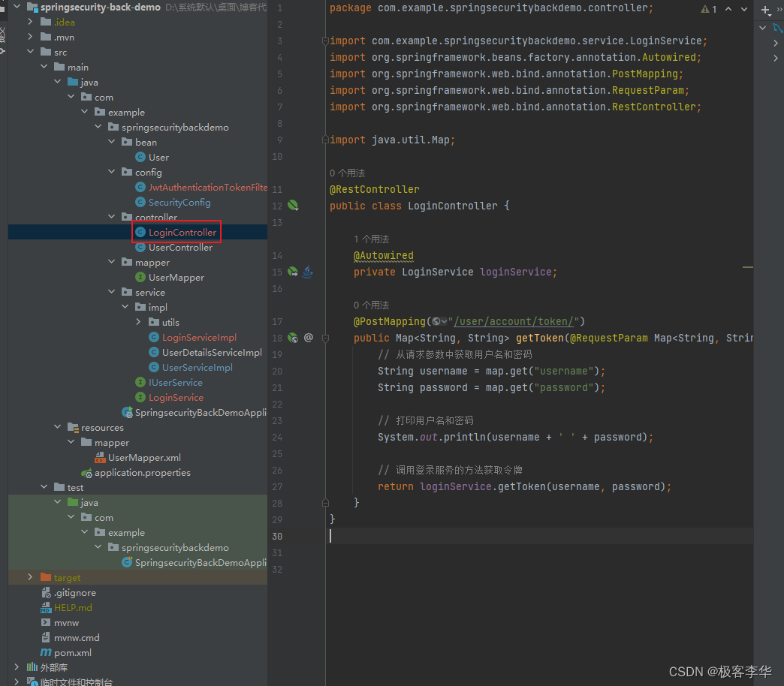Screen dimensions: 784x686
Task: Click the yellow warning stripe in scrollbar
Action: (x=747, y=267)
